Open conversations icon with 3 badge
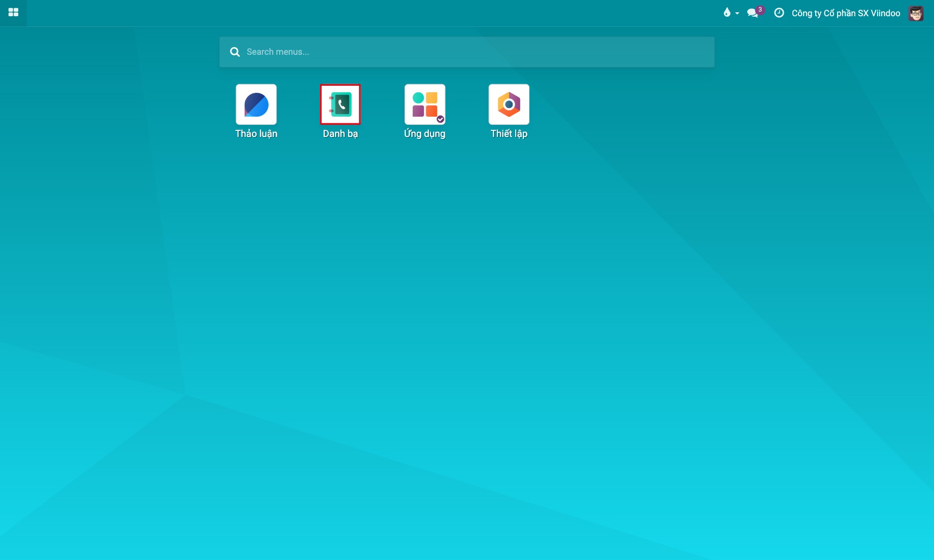The image size is (934, 560). 755,12
